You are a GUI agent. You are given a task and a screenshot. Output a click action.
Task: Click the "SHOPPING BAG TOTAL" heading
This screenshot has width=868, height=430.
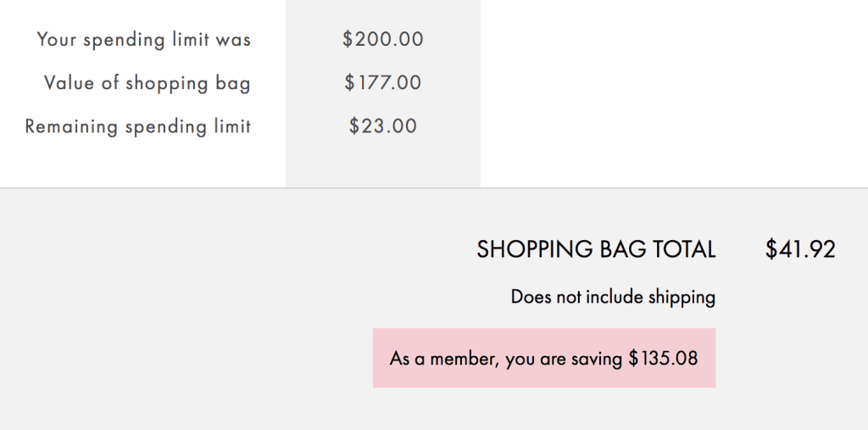tap(596, 249)
